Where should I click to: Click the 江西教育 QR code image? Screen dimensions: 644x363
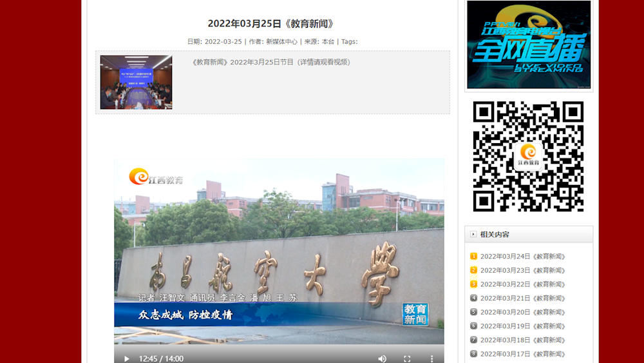click(x=528, y=156)
